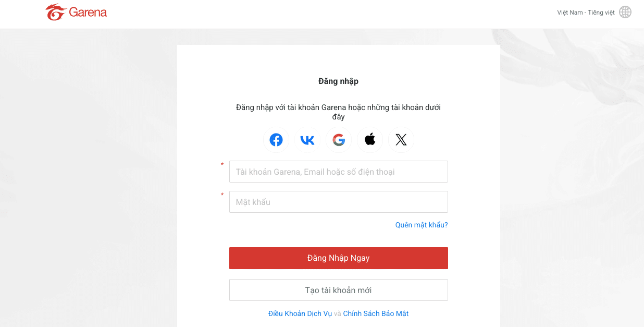Screen dimensions: 644x327
Task: Click the red asterisk beside the password field
Action: click(x=222, y=195)
